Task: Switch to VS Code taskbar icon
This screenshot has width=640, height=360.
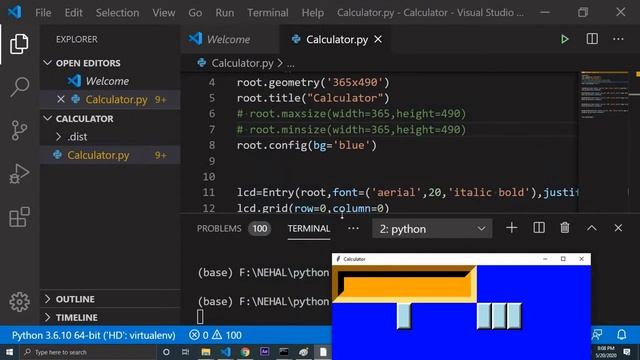Action: pyautogui.click(x=225, y=352)
